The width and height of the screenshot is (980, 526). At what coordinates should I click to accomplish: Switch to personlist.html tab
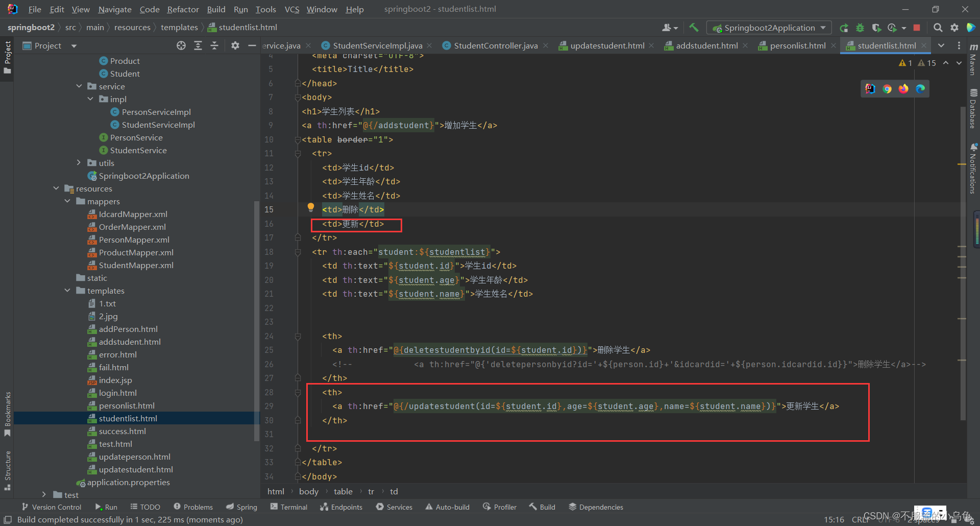point(798,45)
